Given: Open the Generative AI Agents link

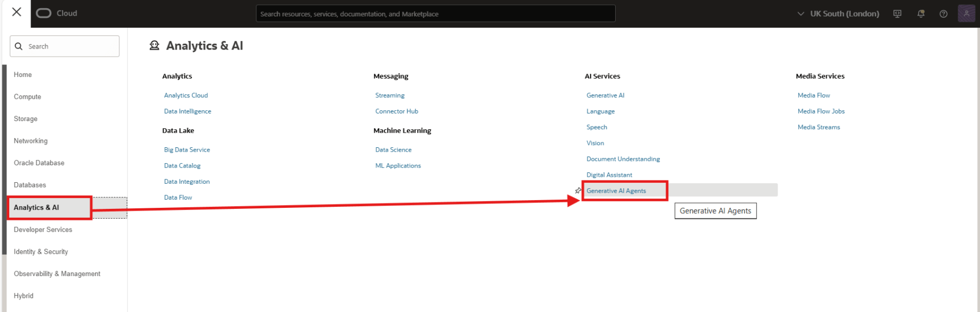Looking at the screenshot, I should (x=616, y=191).
